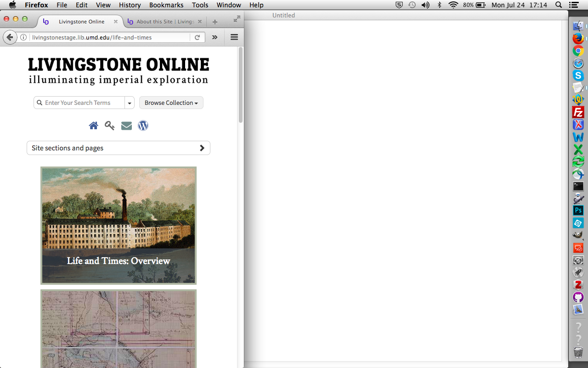Open GIMP from the Dock

coord(578,236)
